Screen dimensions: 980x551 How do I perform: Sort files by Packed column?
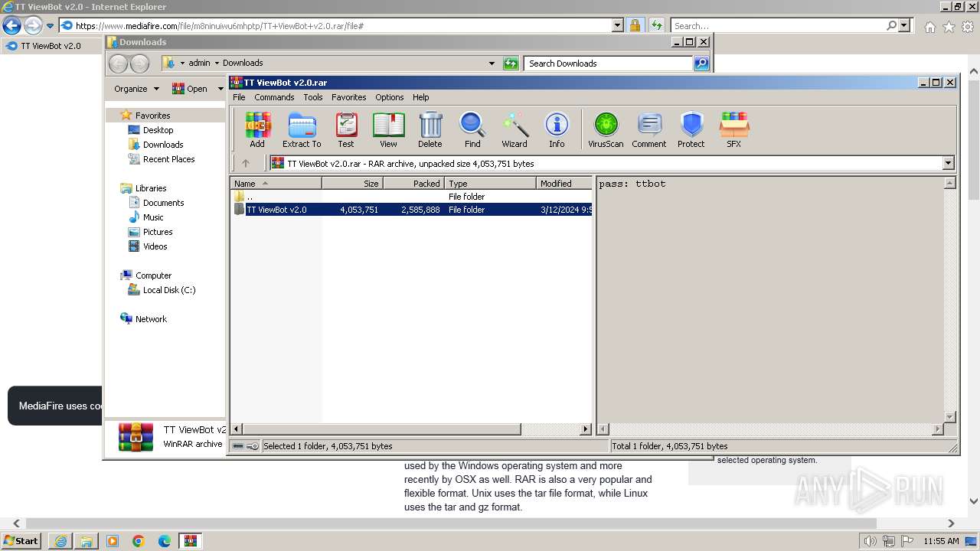point(413,184)
